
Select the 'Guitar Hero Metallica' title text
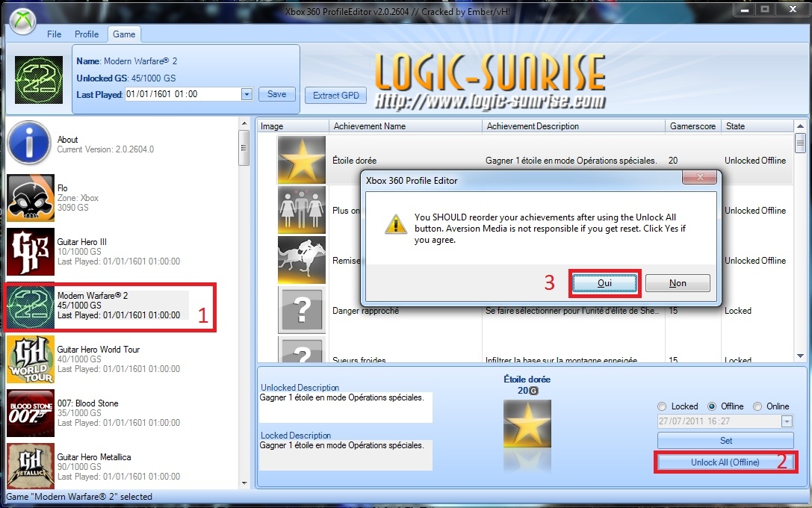tap(93, 457)
